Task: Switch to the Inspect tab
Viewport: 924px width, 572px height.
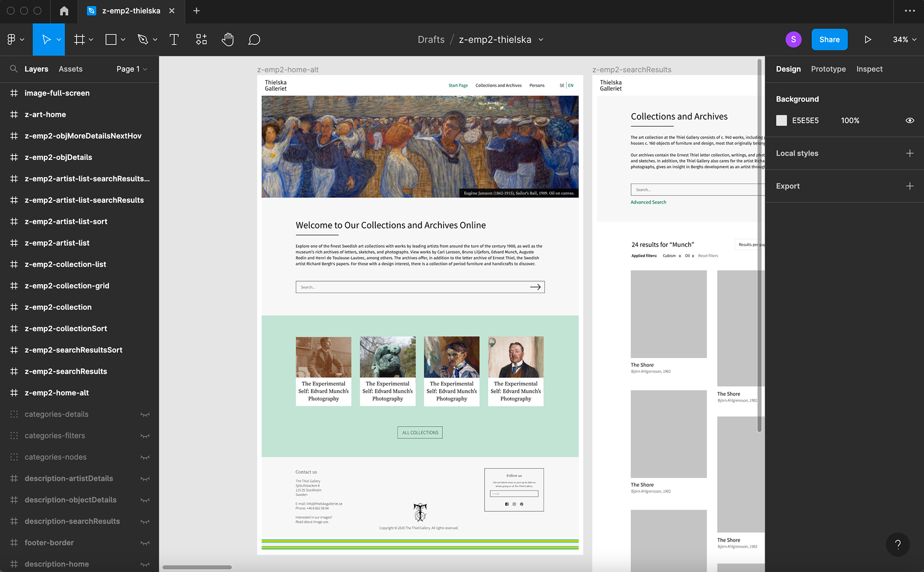Action: pyautogui.click(x=869, y=69)
